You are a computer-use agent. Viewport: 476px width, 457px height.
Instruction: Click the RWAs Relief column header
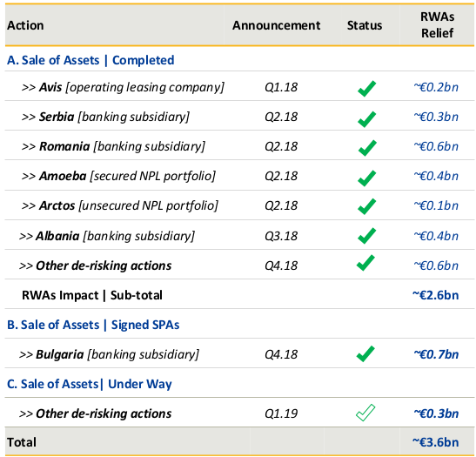[x=437, y=24]
